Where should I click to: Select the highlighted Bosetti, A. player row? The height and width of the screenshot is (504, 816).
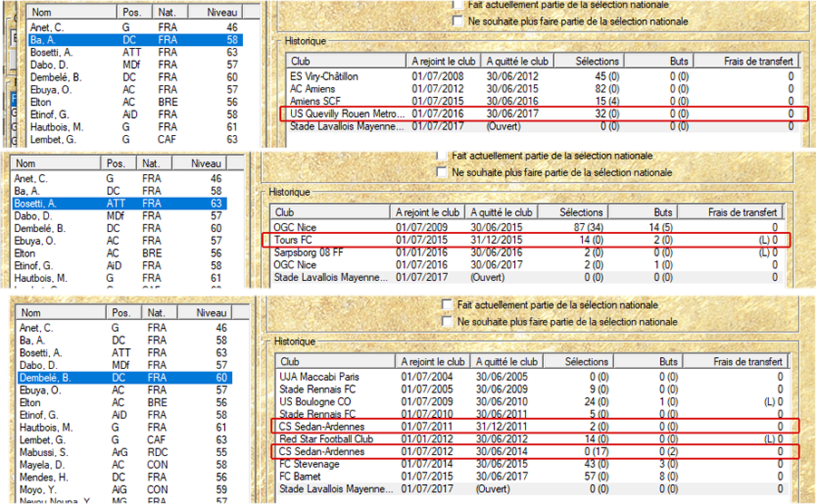click(119, 203)
